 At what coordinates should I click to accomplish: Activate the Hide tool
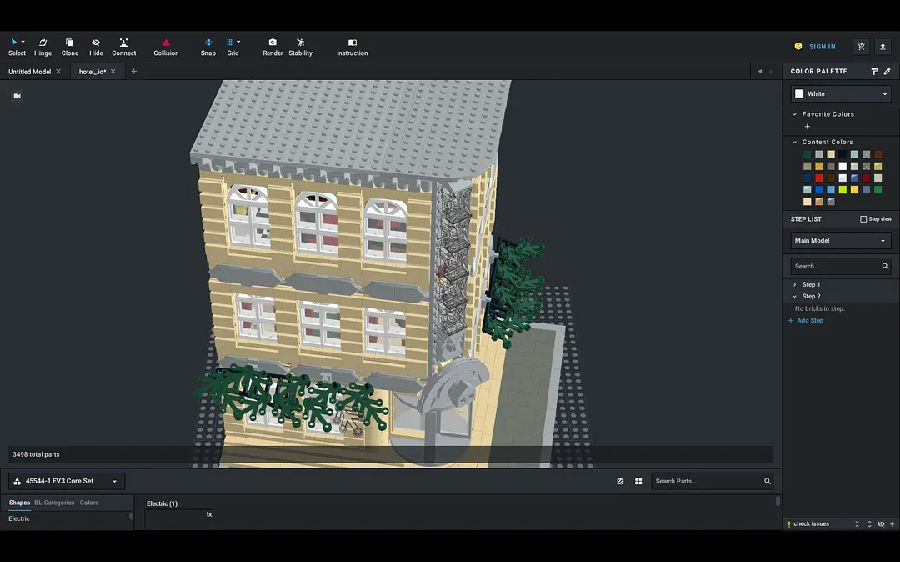pos(96,46)
